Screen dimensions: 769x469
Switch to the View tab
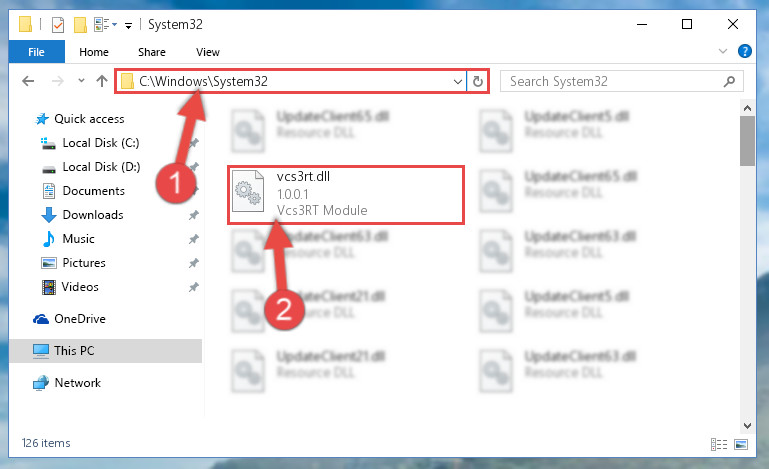pyautogui.click(x=208, y=52)
